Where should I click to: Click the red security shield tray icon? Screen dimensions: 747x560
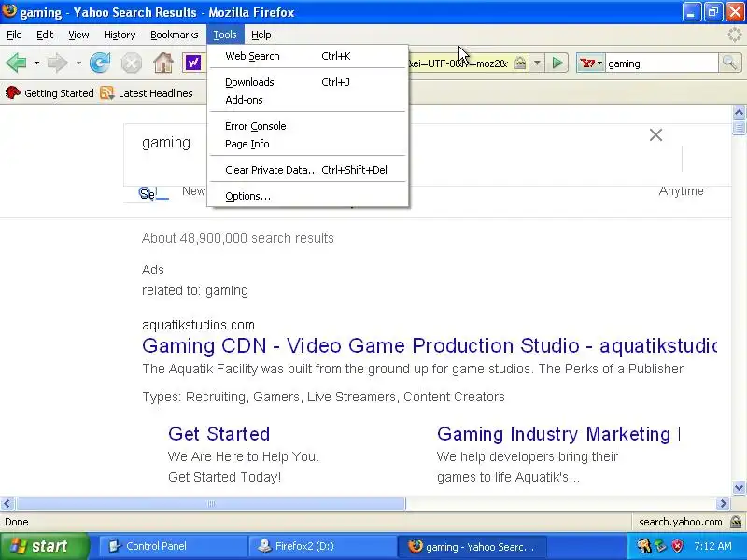678,546
